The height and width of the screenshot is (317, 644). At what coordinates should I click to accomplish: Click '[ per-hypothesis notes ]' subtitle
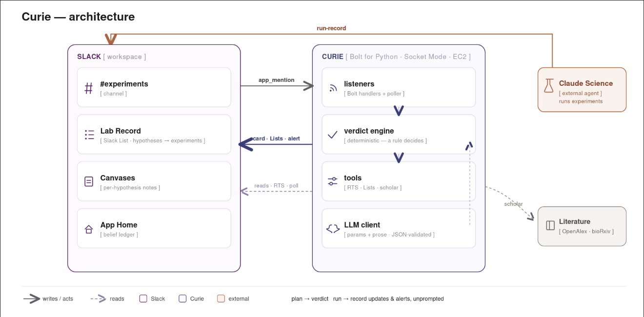click(130, 187)
